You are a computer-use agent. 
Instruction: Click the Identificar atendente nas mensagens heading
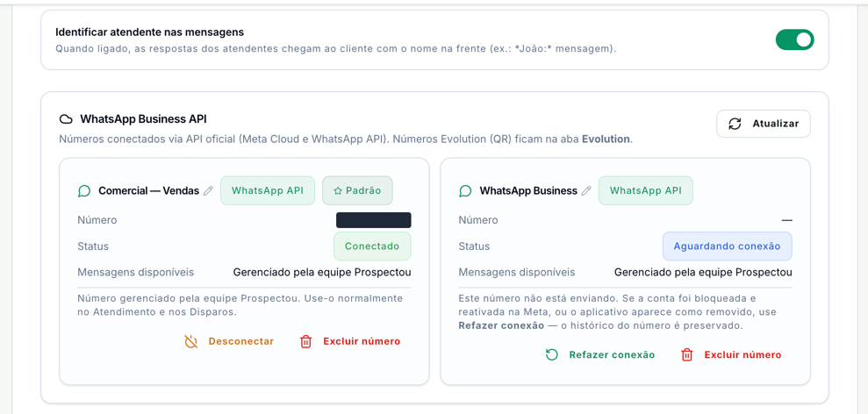[x=150, y=32]
